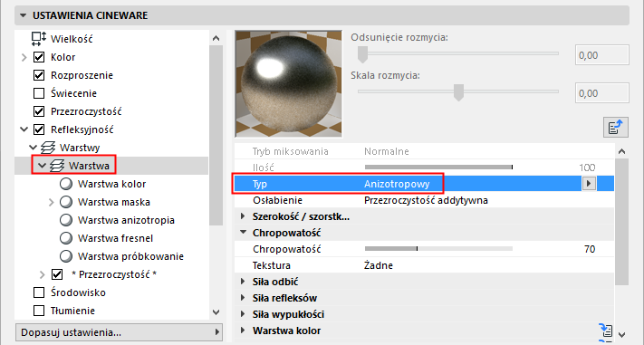Toggle the Przezroczystość channel checkbox
Screen dimensions: 644x345
39,111
